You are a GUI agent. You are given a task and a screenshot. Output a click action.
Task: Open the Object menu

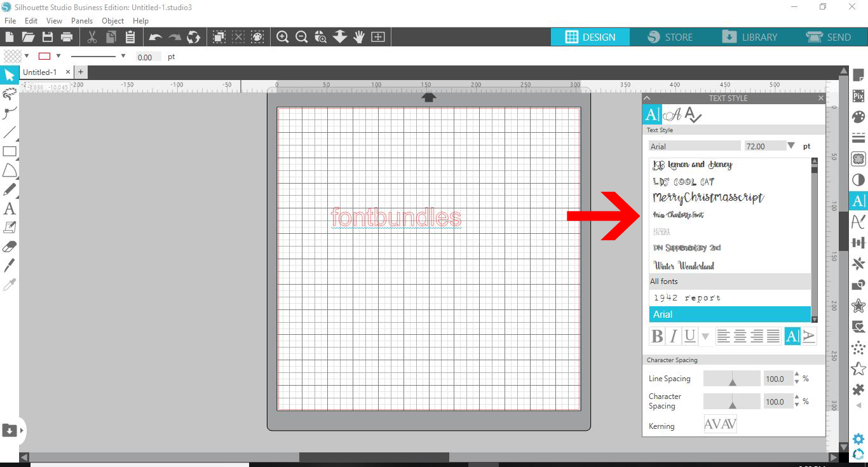coord(113,20)
